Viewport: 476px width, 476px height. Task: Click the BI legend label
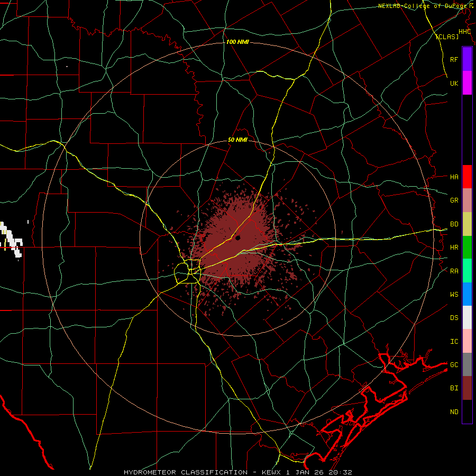pyautogui.click(x=454, y=388)
